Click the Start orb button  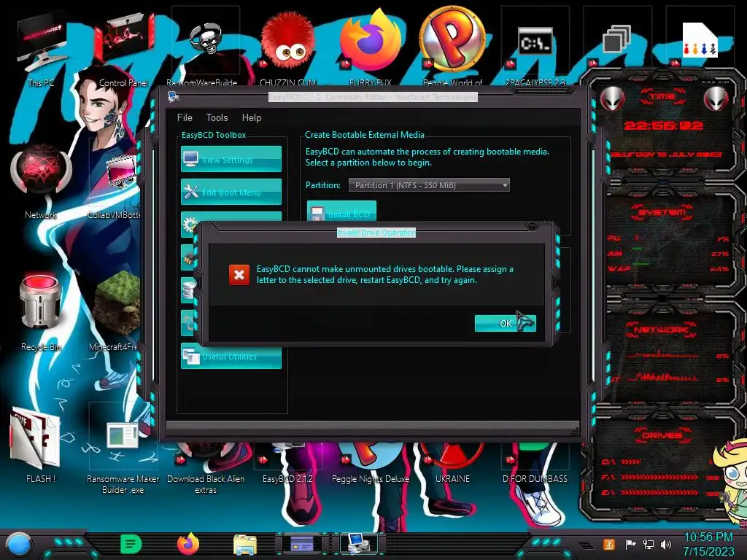[19, 545]
